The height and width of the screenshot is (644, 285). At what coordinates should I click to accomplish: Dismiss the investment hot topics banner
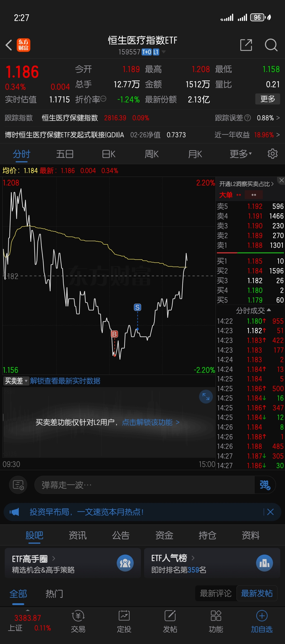click(270, 512)
